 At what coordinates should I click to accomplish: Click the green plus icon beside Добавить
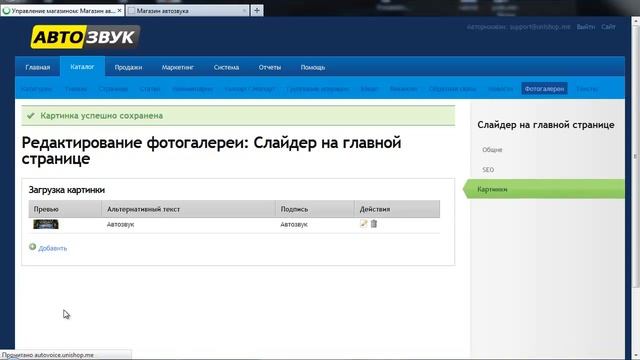tap(33, 247)
